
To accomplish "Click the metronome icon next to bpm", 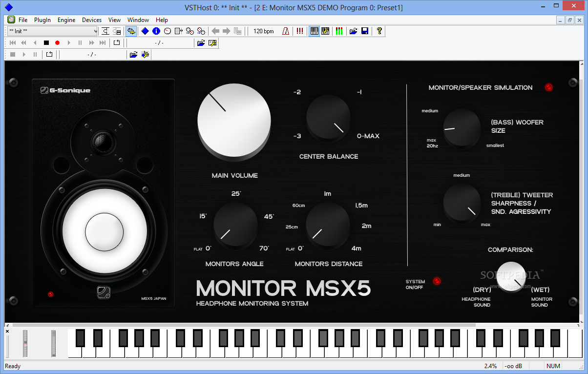I will tap(286, 31).
